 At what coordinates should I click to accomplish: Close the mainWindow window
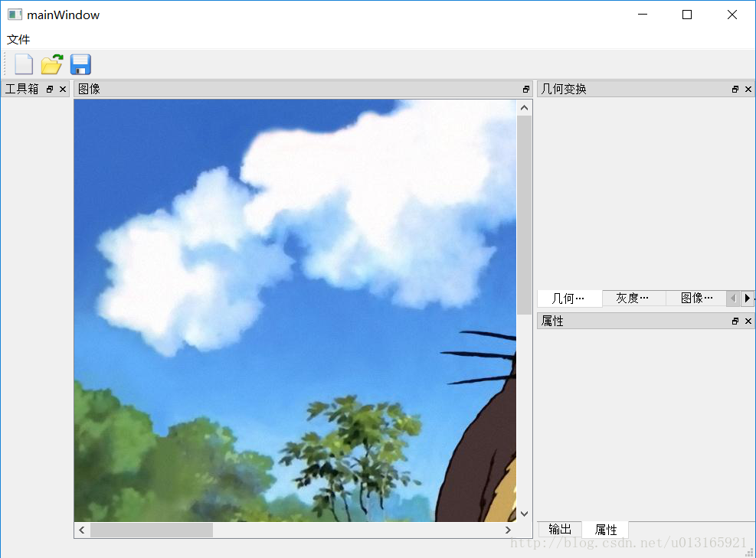click(x=732, y=15)
